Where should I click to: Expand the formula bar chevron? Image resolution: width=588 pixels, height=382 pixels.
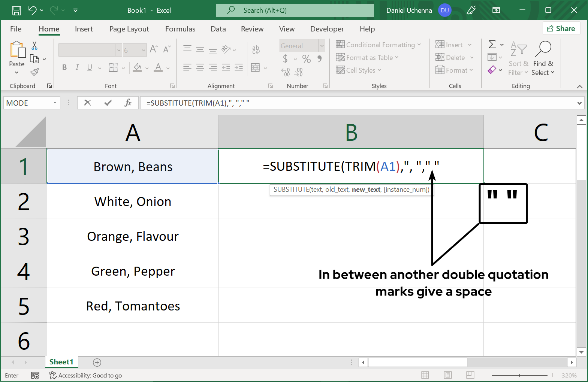[x=579, y=103]
